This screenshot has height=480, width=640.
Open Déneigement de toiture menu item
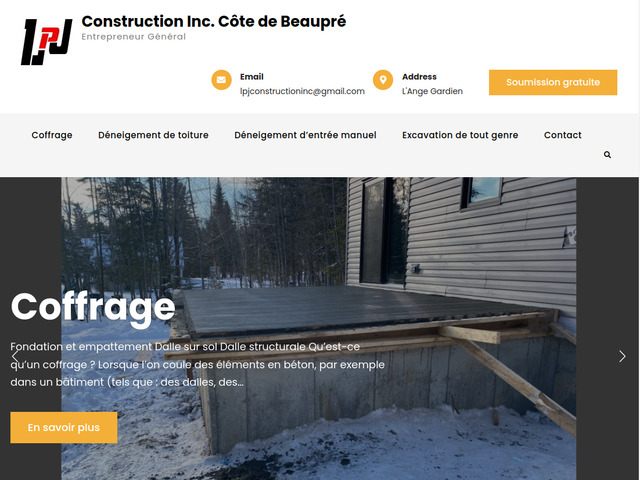point(153,135)
